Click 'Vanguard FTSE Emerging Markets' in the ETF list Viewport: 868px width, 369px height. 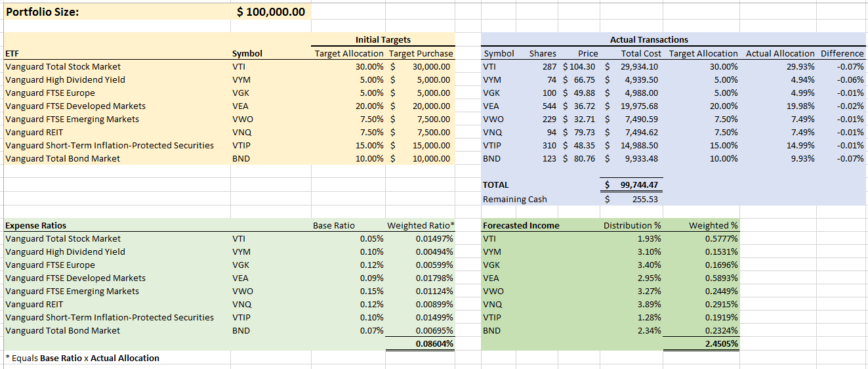click(x=72, y=119)
